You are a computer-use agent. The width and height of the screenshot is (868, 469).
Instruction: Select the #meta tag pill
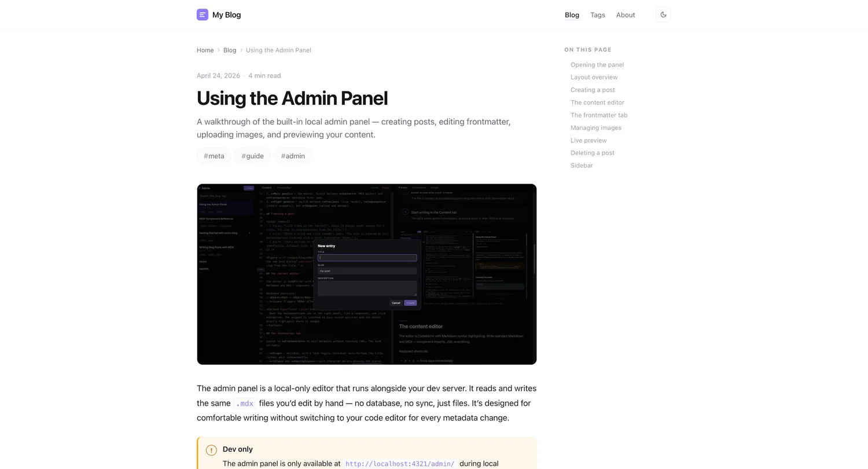click(214, 156)
